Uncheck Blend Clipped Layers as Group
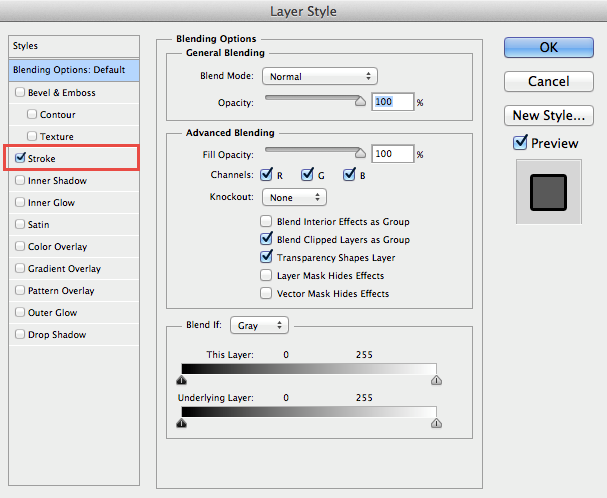Viewport: 607px width, 498px height. [266, 239]
